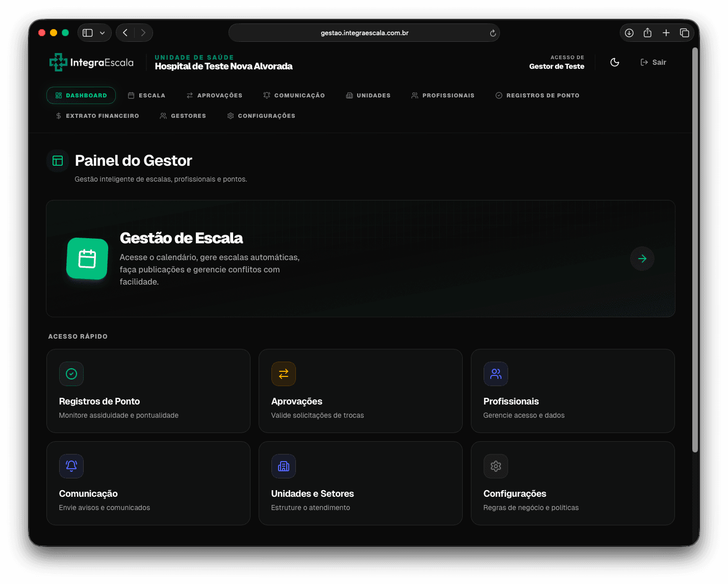Select the Registros de Ponto check-circle icon
This screenshot has height=584, width=728.
click(x=71, y=374)
